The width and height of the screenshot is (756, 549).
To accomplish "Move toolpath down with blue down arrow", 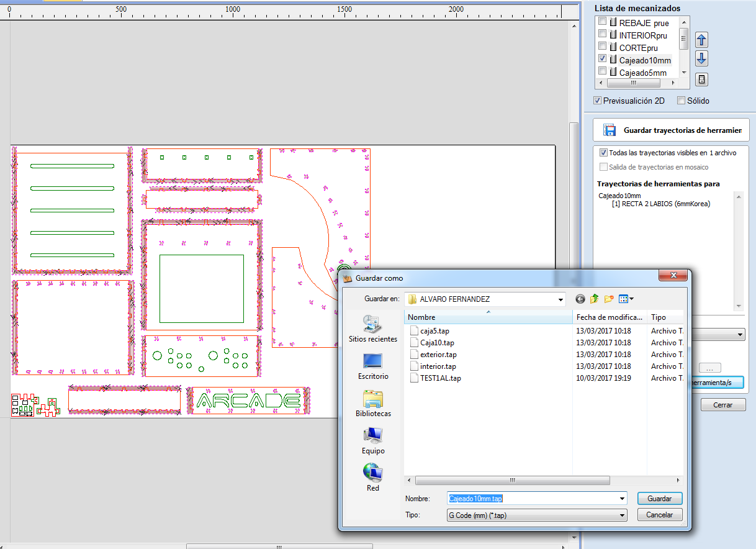I will tap(701, 58).
